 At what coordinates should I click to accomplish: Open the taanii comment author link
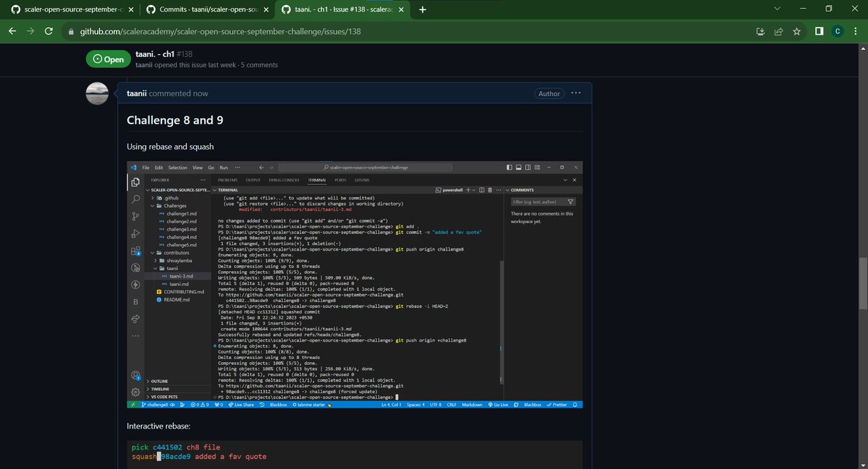coord(138,93)
